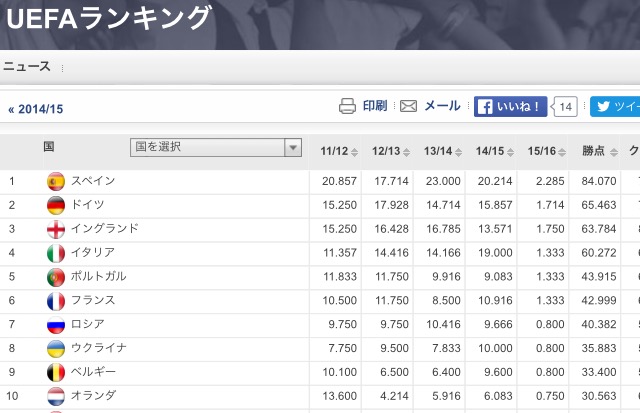Click the mail envelope icon
The image size is (640, 413).
(408, 106)
